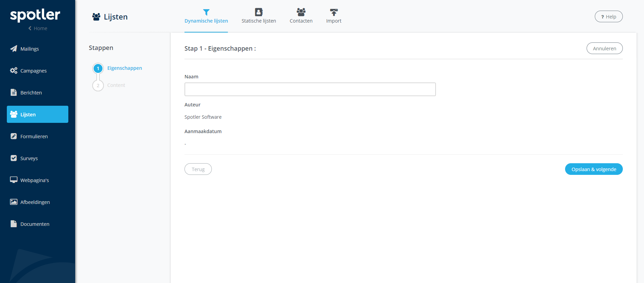The image size is (644, 283).
Task: Cancel with the Annuleren button
Action: (x=604, y=49)
